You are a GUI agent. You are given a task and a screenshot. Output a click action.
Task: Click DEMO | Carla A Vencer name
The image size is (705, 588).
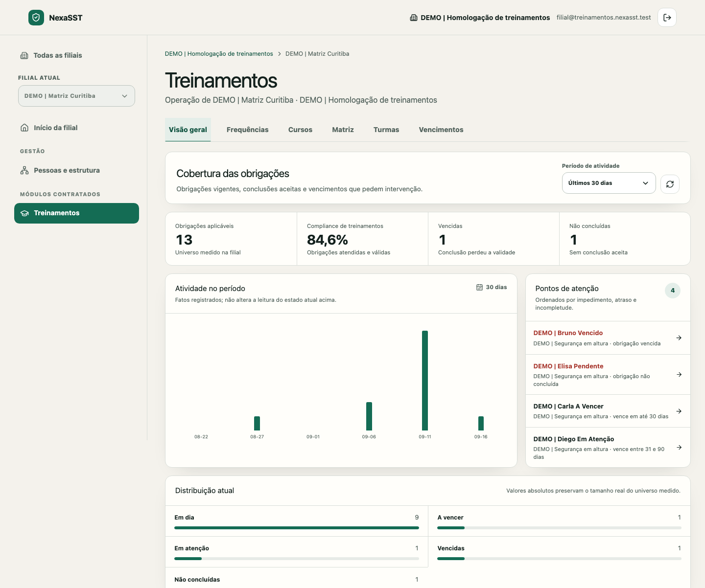(x=568, y=407)
